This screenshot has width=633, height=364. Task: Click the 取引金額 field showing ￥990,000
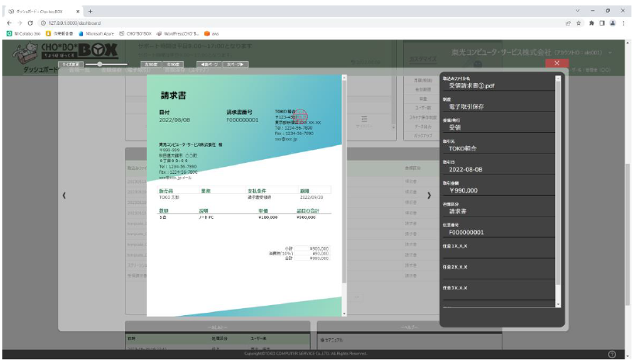[x=497, y=190]
